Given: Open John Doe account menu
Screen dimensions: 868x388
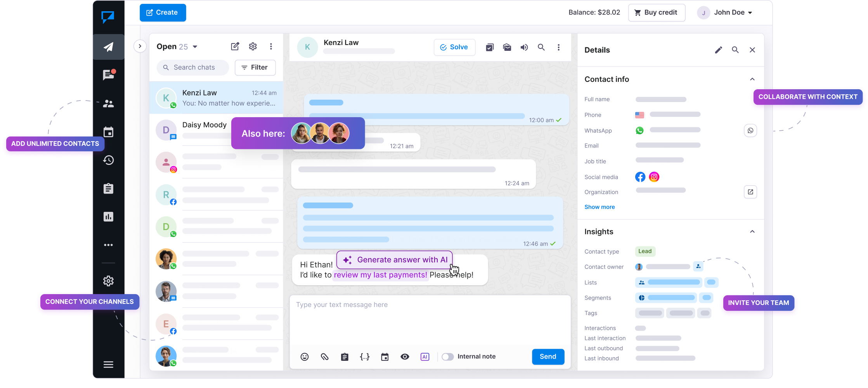Looking at the screenshot, I should pos(725,12).
